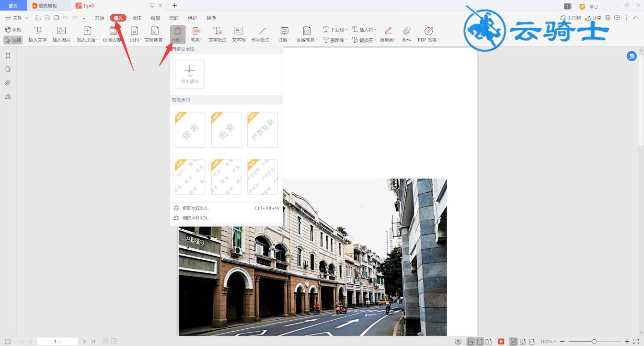Open the 形状批注 shape annotation dropdown

[x=262, y=34]
